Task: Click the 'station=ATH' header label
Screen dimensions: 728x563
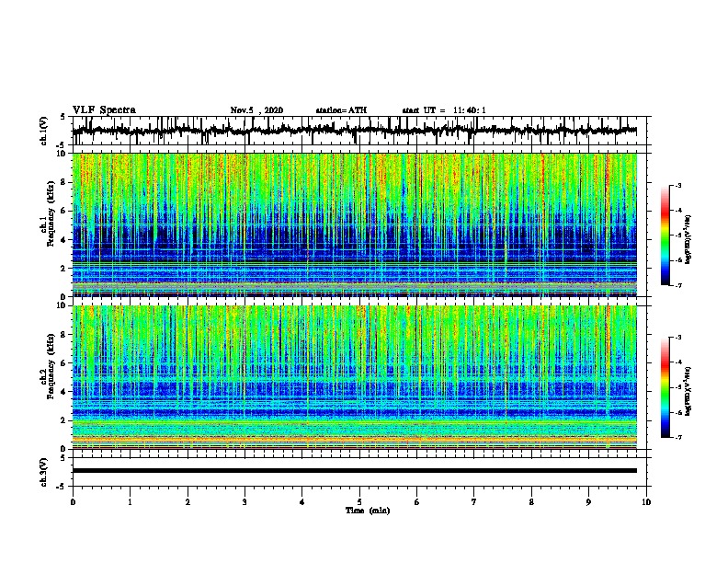Action: click(x=341, y=110)
